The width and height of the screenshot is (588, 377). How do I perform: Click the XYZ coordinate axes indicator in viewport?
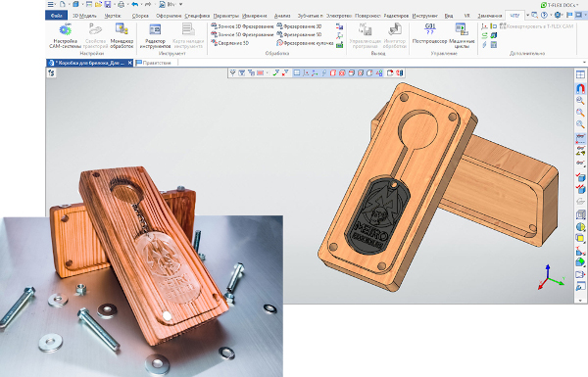tap(551, 277)
